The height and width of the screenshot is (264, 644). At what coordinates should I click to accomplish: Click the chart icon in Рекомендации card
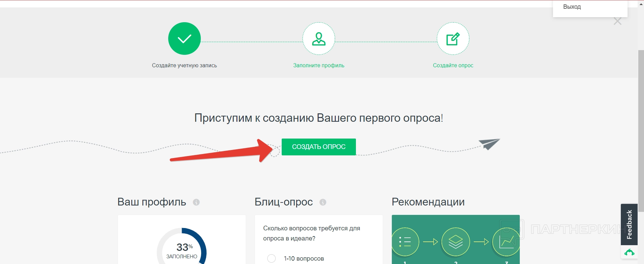tap(506, 242)
